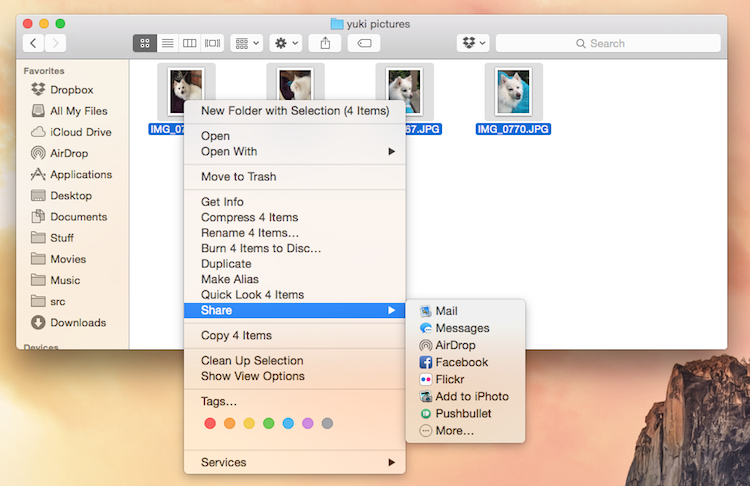Apply the red tag color
Viewport: 750px width, 486px height.
click(x=210, y=424)
